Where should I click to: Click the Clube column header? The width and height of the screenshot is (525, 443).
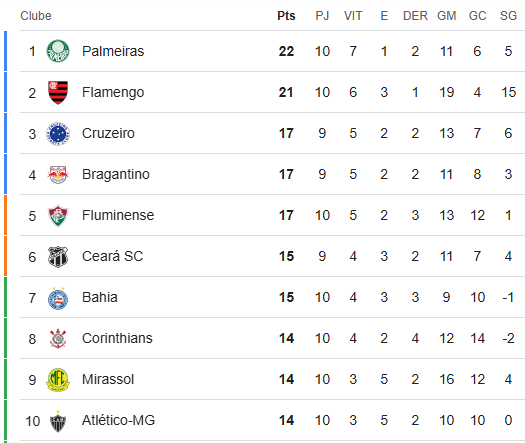point(36,16)
